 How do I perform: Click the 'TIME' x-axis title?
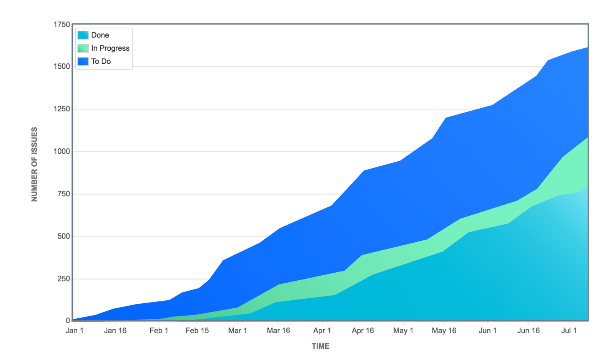coord(320,346)
